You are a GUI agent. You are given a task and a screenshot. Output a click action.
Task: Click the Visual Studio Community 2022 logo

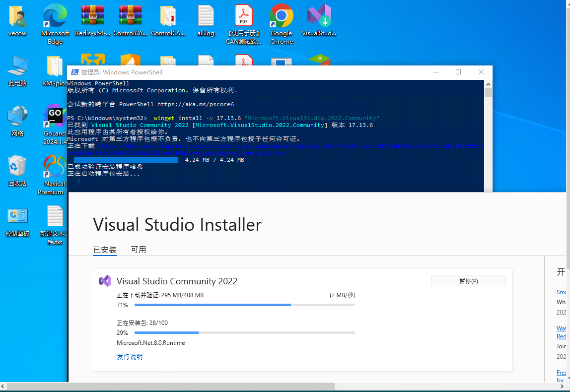105,281
